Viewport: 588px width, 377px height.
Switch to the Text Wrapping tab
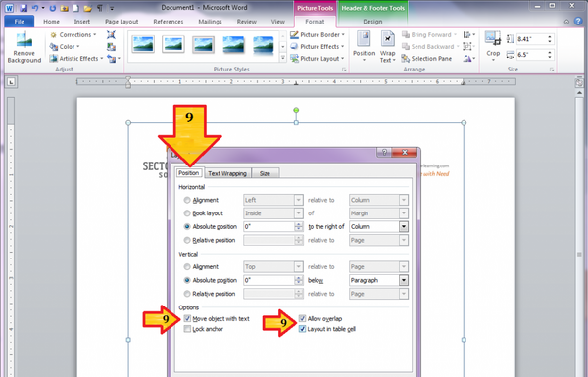[x=227, y=173]
